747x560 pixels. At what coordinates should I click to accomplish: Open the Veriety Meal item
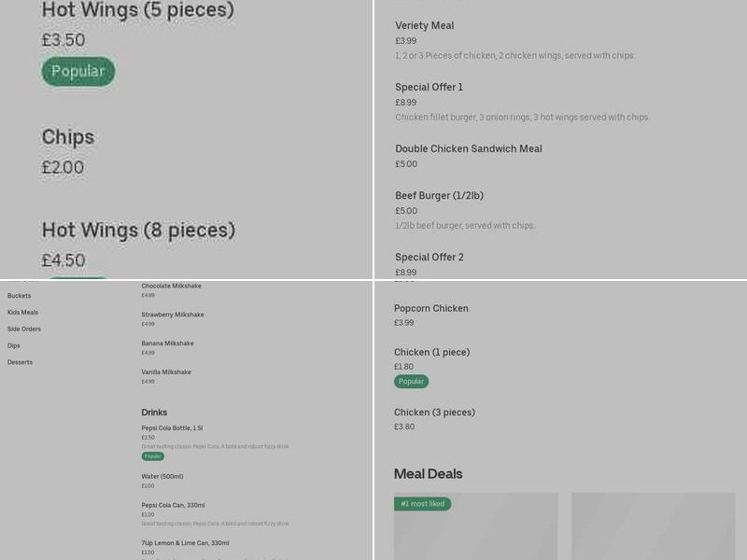point(424,26)
